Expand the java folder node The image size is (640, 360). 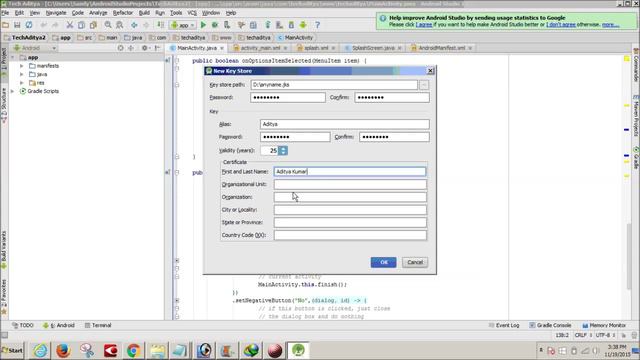click(x=22, y=74)
